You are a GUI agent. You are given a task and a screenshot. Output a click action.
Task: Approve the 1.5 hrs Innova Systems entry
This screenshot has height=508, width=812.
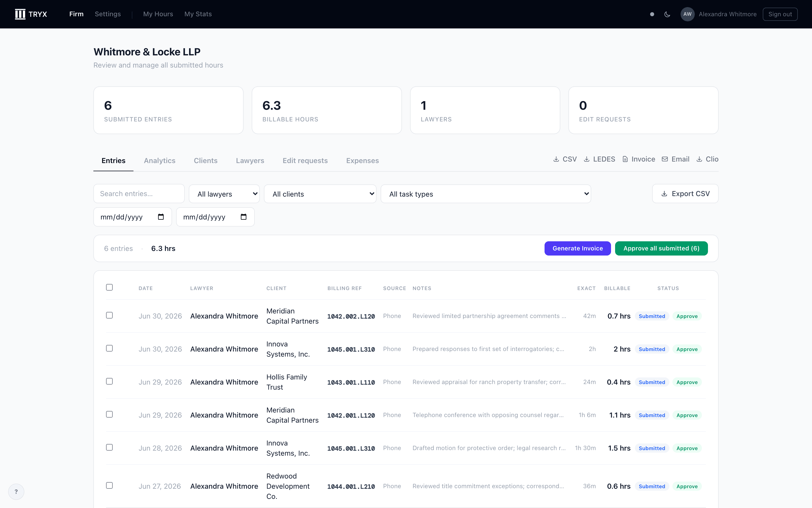pos(687,448)
